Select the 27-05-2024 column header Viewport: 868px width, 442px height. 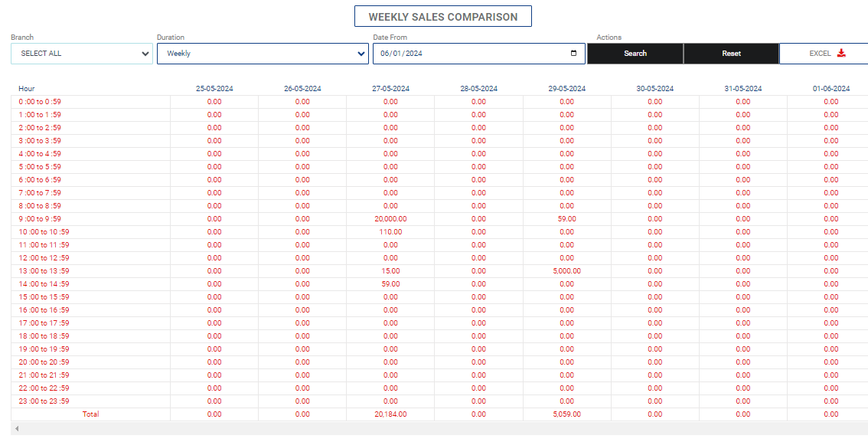pos(391,88)
